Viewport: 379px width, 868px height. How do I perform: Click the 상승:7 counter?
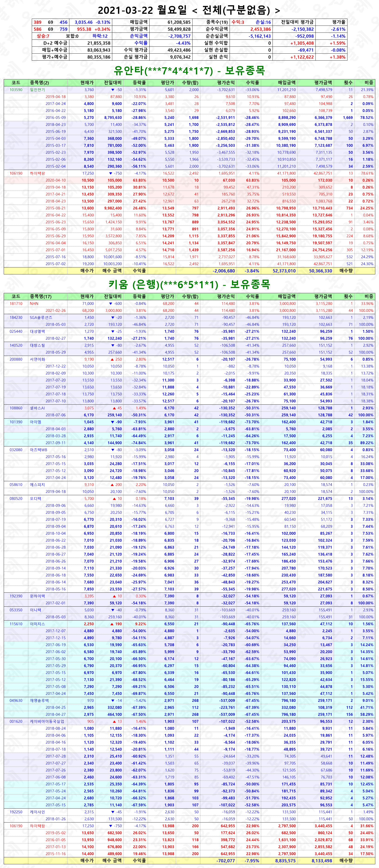(43, 36)
